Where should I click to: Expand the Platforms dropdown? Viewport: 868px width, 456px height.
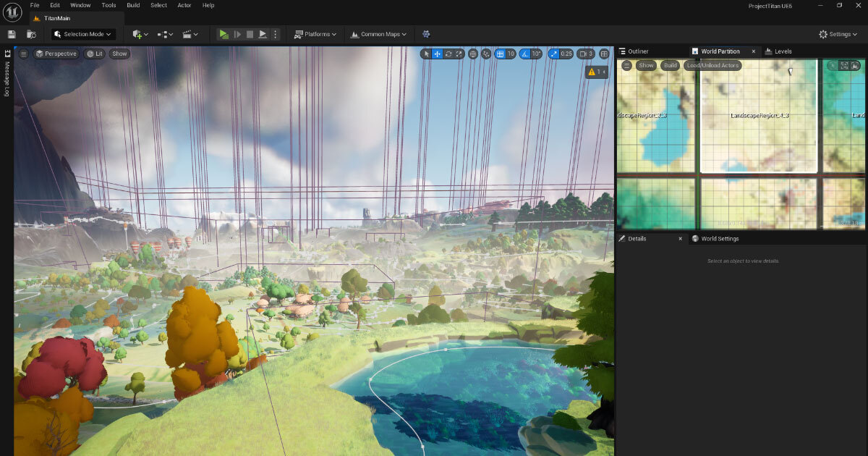[x=316, y=34]
